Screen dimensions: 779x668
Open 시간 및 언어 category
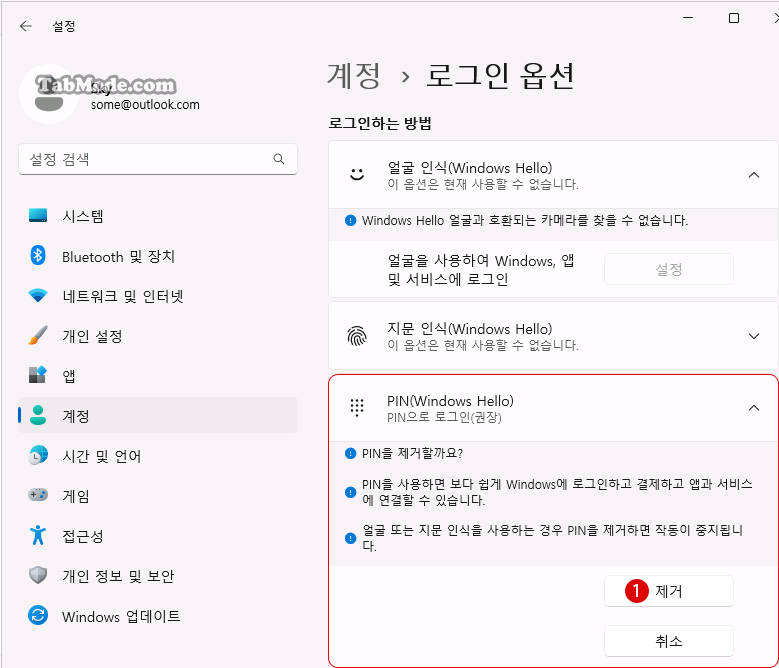(158, 455)
